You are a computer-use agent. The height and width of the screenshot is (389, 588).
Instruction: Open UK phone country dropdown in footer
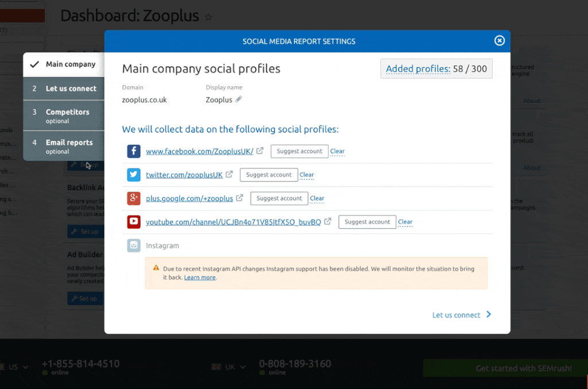pyautogui.click(x=229, y=367)
